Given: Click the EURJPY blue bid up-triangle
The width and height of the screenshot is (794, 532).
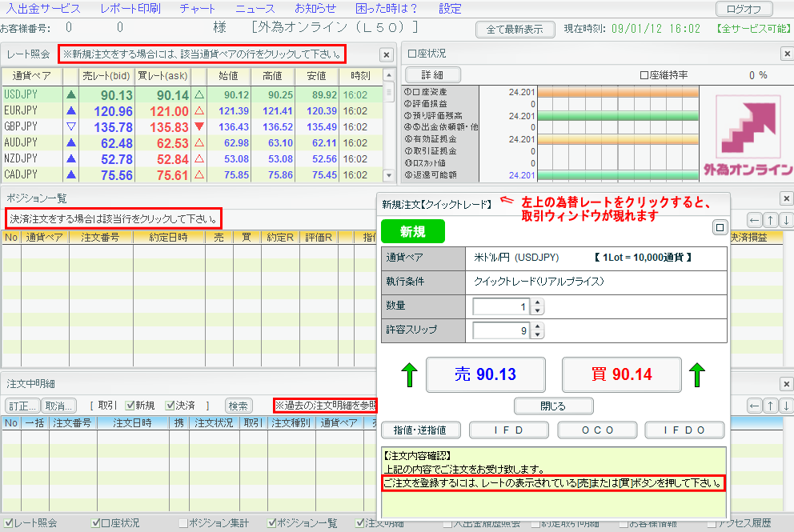Looking at the screenshot, I should coord(71,111).
